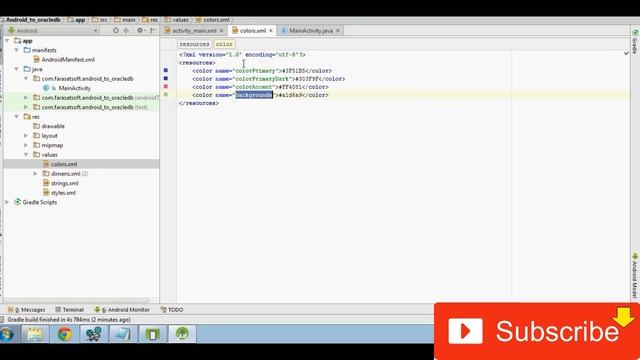The height and width of the screenshot is (360, 640).
Task: Expand the dimens.xml group
Action: tap(36, 173)
